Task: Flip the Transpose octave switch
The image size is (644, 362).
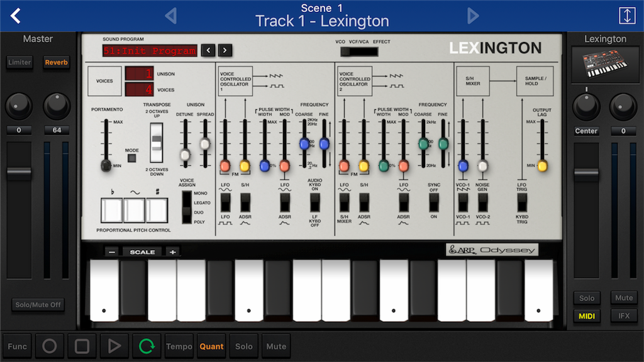Action: [x=157, y=143]
